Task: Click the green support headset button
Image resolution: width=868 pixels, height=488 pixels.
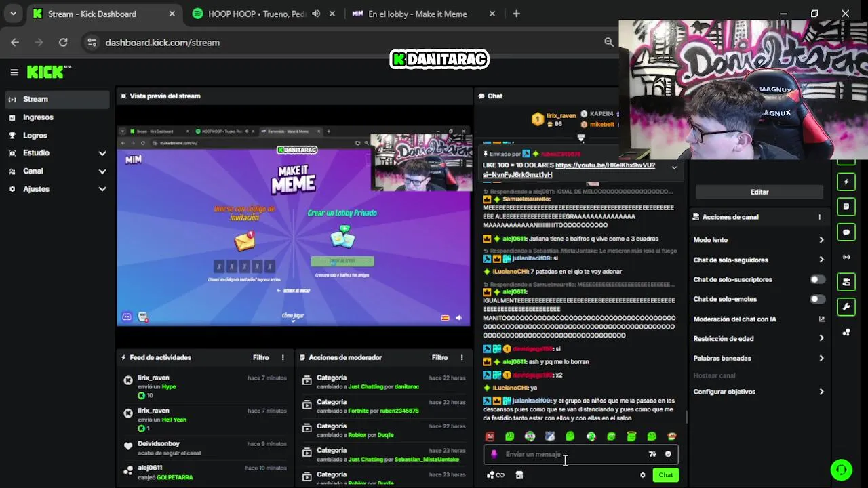Action: point(841,469)
